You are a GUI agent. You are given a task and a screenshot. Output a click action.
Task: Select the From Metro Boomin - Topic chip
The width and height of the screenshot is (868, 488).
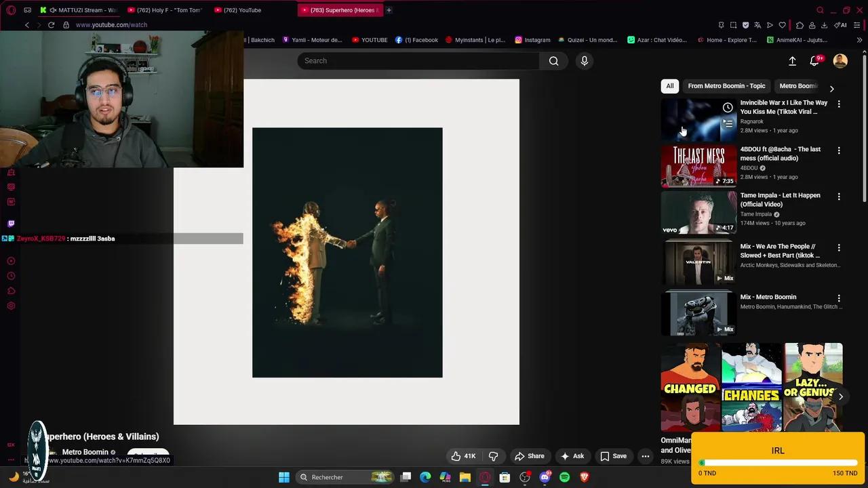point(726,86)
